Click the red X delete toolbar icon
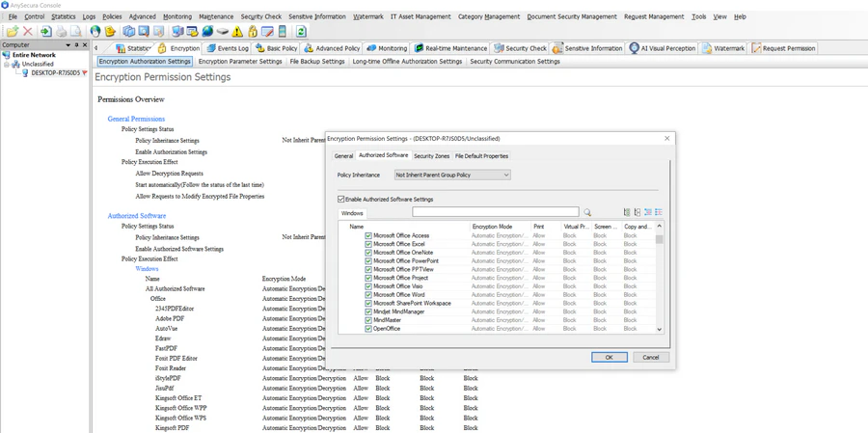 pyautogui.click(x=28, y=32)
